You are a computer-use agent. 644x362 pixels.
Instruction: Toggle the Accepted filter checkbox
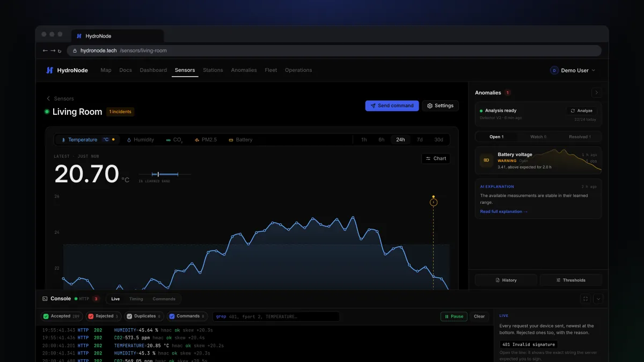click(46, 316)
